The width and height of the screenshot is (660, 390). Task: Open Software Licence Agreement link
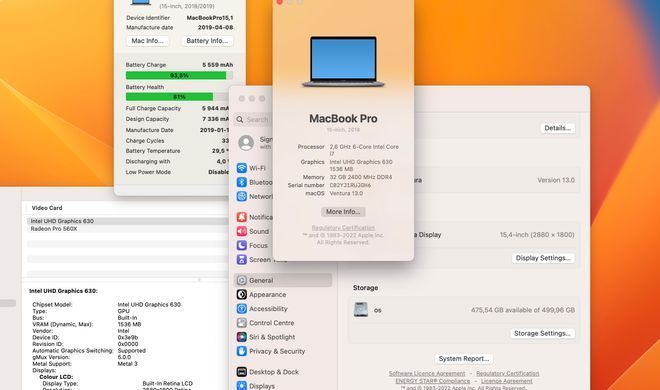pyautogui.click(x=427, y=373)
